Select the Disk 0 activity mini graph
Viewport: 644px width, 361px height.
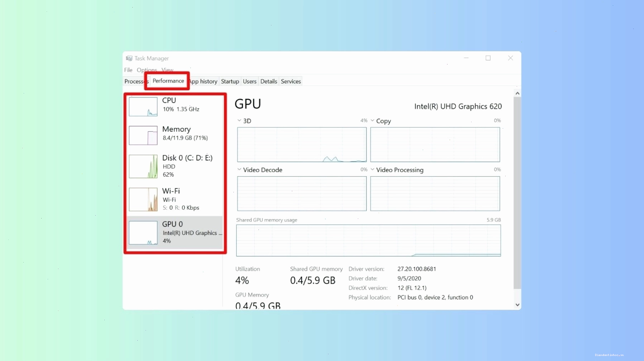[143, 166]
